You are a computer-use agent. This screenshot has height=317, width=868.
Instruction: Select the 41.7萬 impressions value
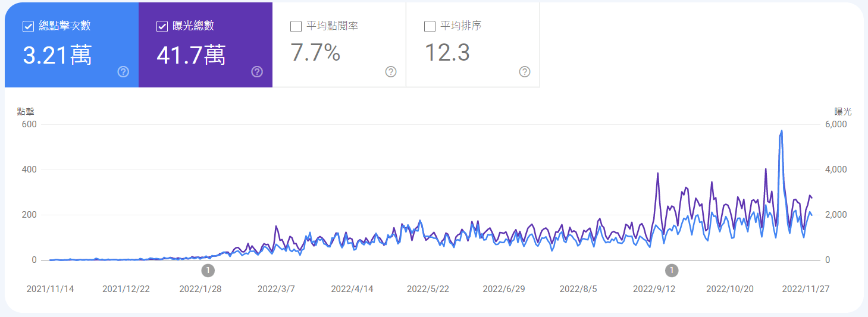tap(191, 55)
